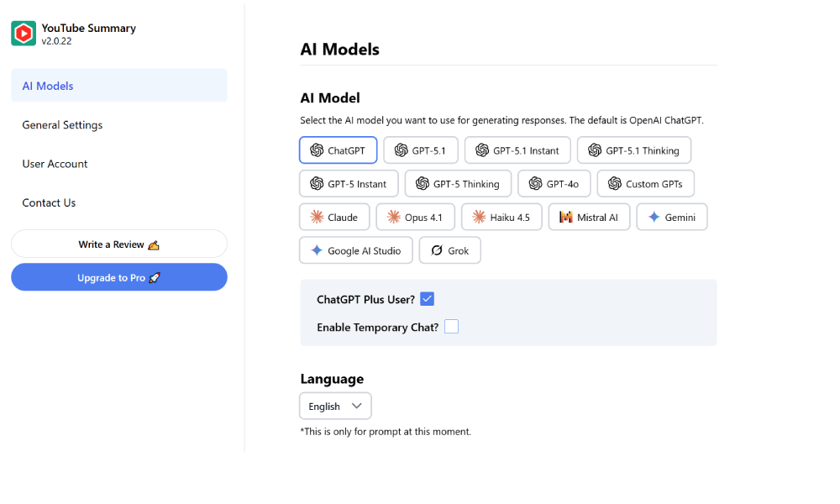Choose the Grok model
The width and height of the screenshot is (840, 504).
(x=449, y=250)
